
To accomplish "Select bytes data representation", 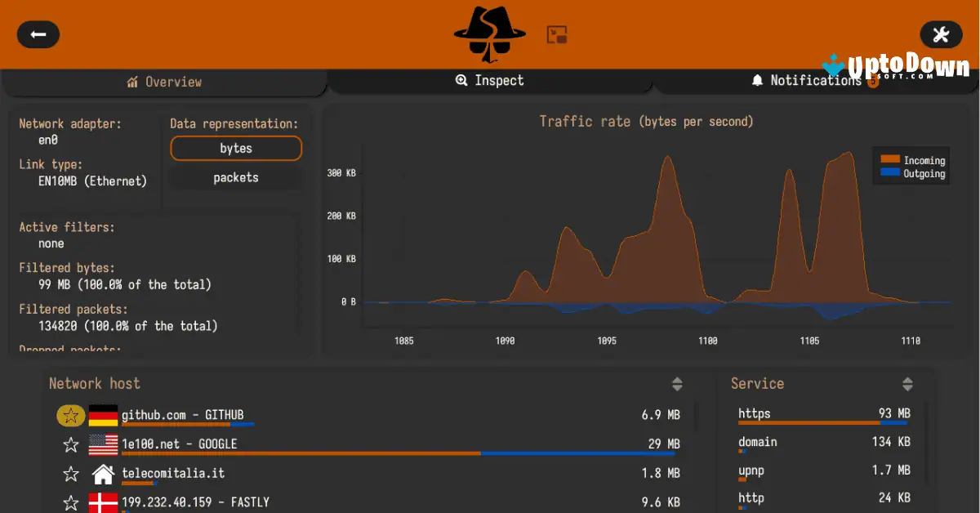I will [235, 148].
